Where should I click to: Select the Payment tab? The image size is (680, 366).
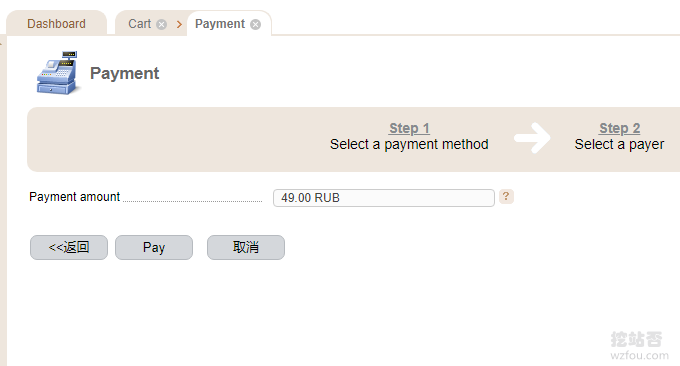click(220, 23)
